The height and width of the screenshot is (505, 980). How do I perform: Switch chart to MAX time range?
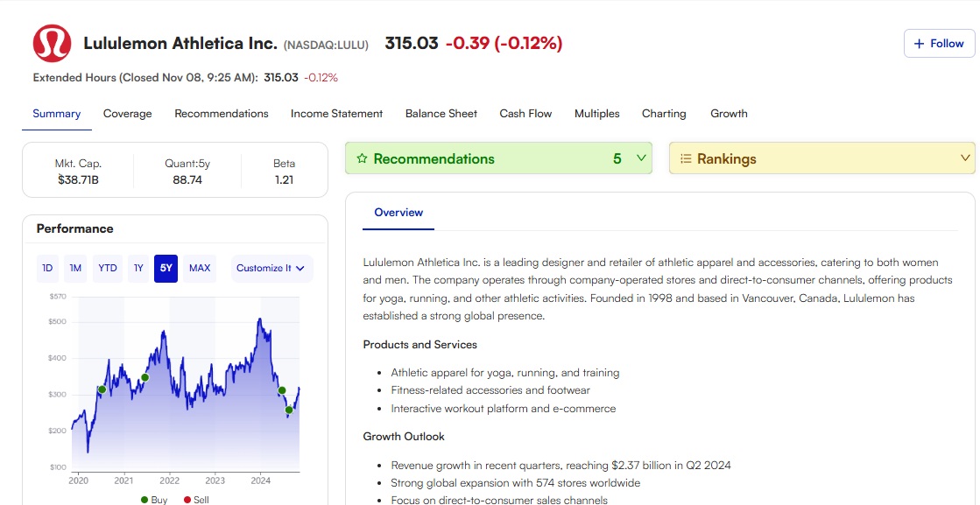point(200,268)
